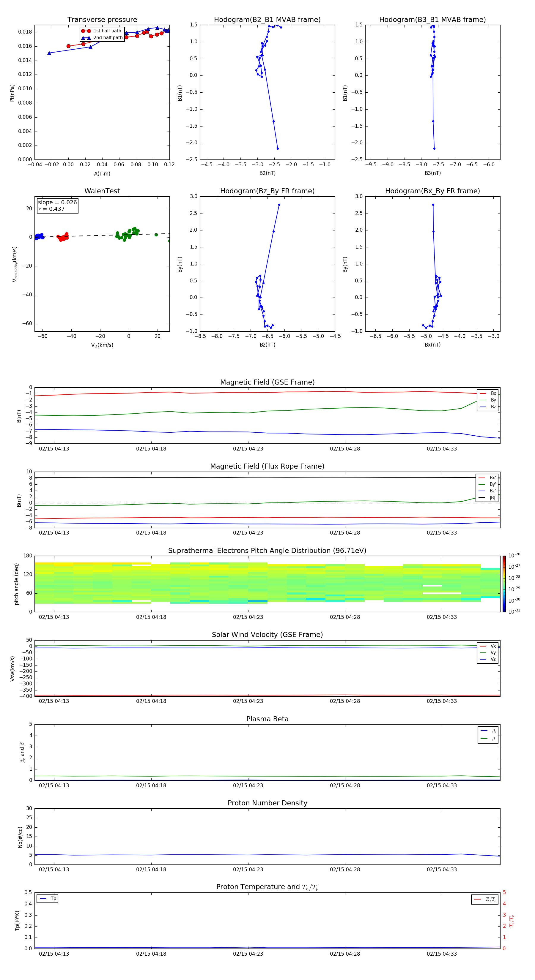Screen dimensions: 535x980
Task: Click the "WalenTest" plot title
Action: pyautogui.click(x=102, y=191)
